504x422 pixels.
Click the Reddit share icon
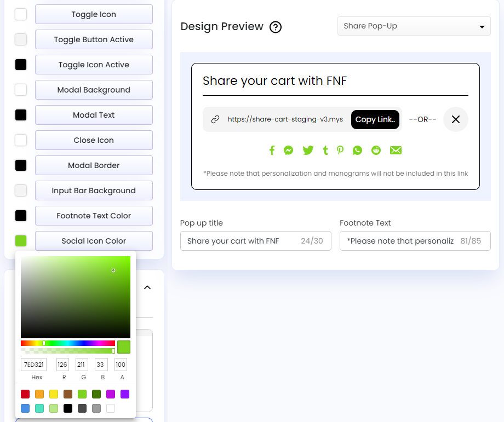[376, 150]
